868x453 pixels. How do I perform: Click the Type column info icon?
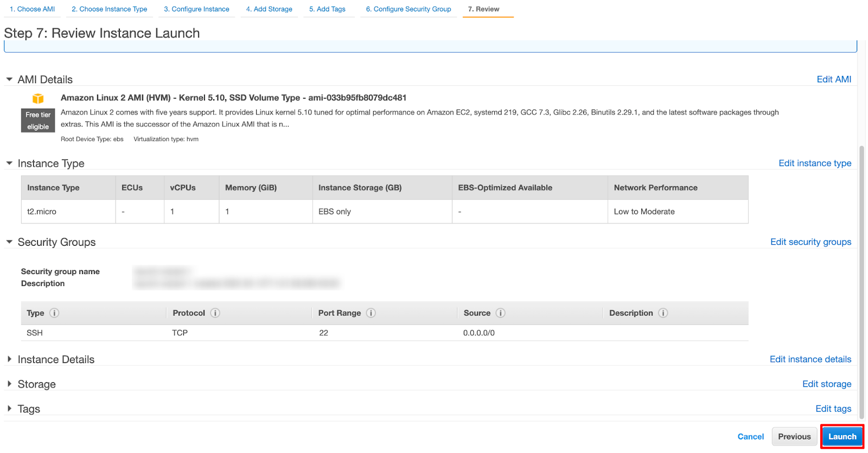(54, 313)
